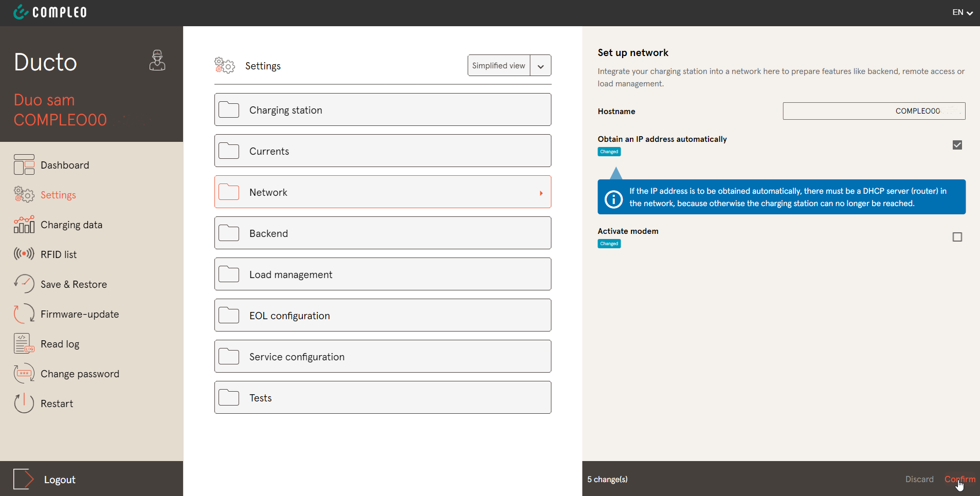Expand the Network folder arrow

pyautogui.click(x=541, y=193)
